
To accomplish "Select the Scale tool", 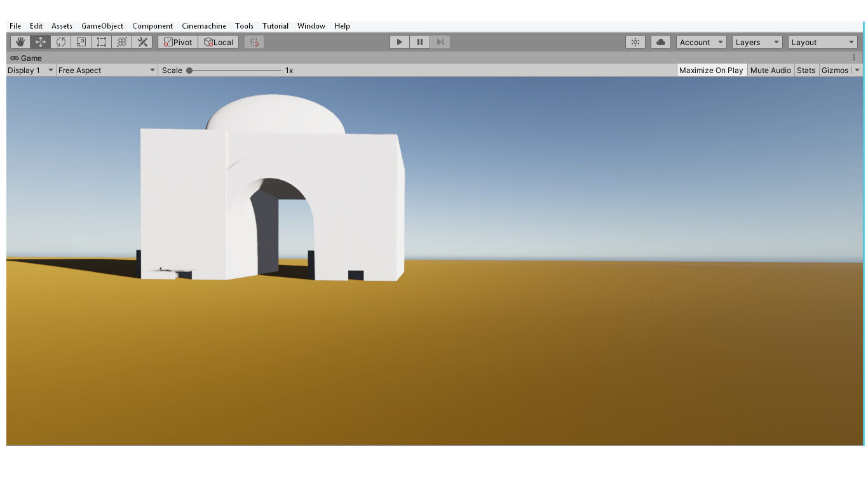I will pos(81,42).
